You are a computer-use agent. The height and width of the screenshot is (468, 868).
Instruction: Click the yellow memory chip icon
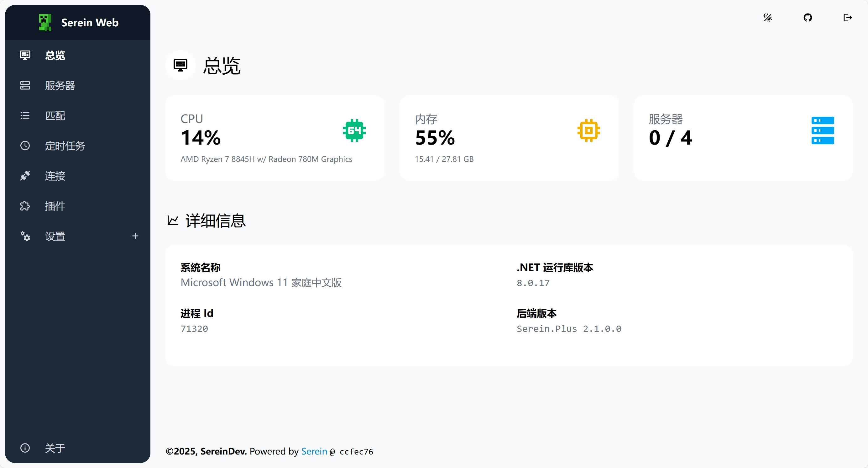(588, 130)
